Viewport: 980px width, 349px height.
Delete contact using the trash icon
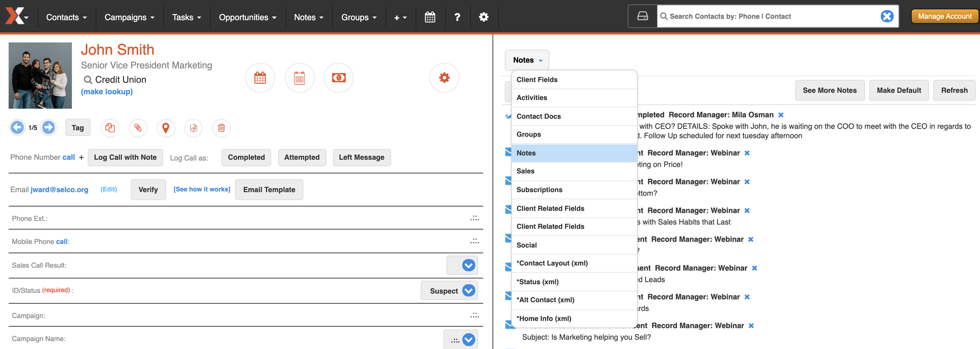221,128
